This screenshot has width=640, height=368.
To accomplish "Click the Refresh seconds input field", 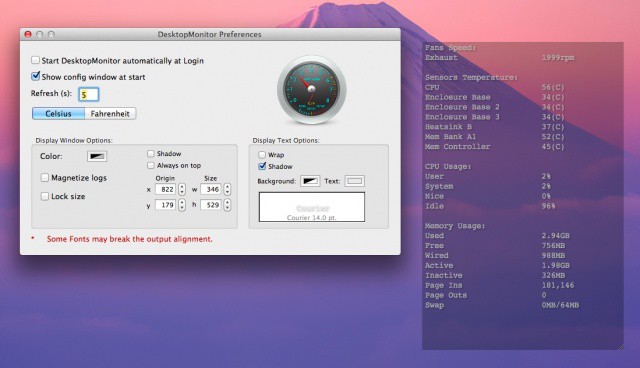I will pos(89,94).
